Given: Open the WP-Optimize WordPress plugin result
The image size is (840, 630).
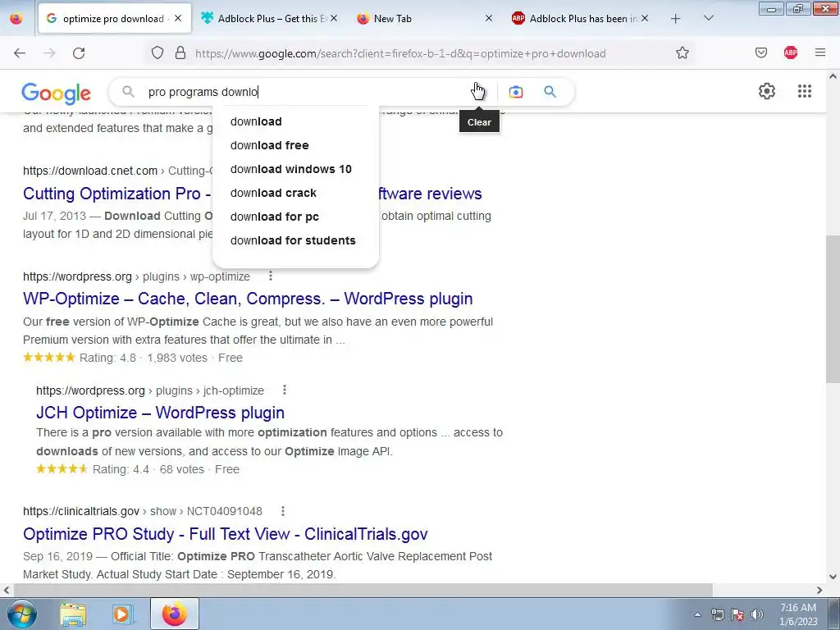Looking at the screenshot, I should 248,299.
